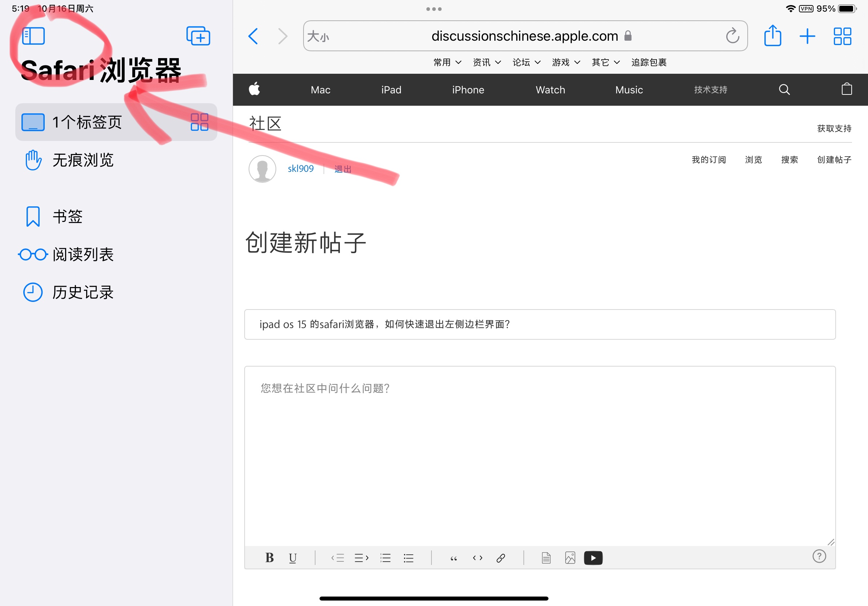The image size is (868, 606).
Task: Click the user avatar image
Action: point(262,169)
